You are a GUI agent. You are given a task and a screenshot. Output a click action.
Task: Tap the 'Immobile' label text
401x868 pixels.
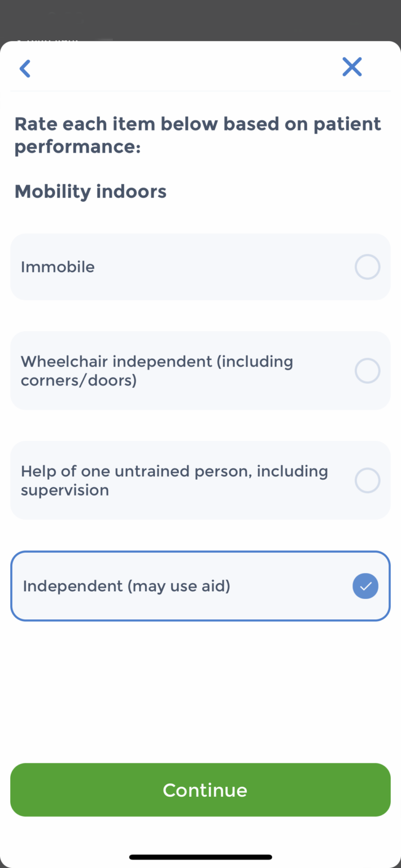point(58,267)
